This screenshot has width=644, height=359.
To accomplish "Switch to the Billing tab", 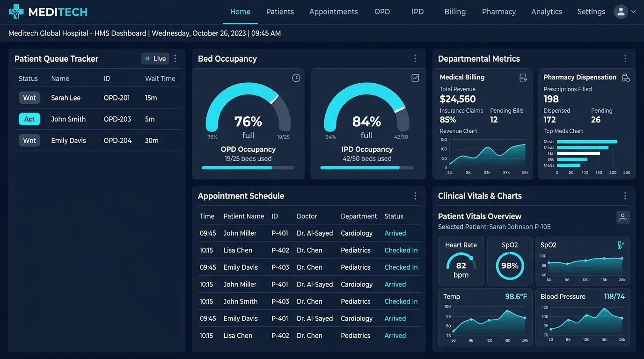I will pyautogui.click(x=455, y=12).
